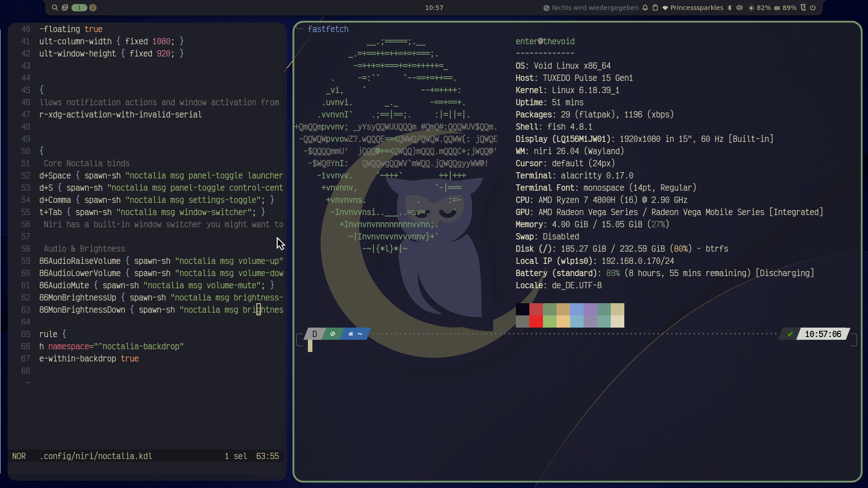Click the 'CPU: AMD Ryzen 7 4800H' line

pyautogui.click(x=601, y=200)
